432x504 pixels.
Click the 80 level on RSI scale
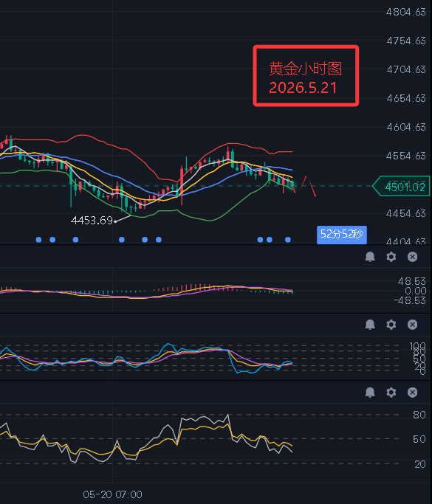coord(419,415)
